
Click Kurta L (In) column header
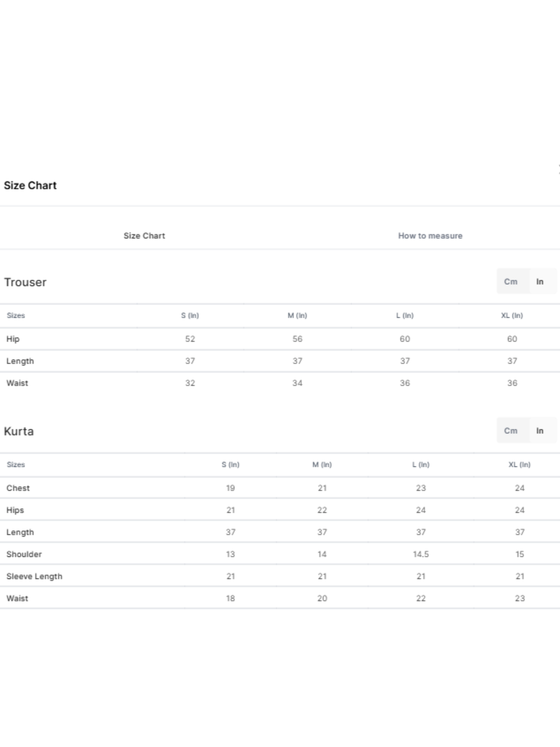point(421,464)
